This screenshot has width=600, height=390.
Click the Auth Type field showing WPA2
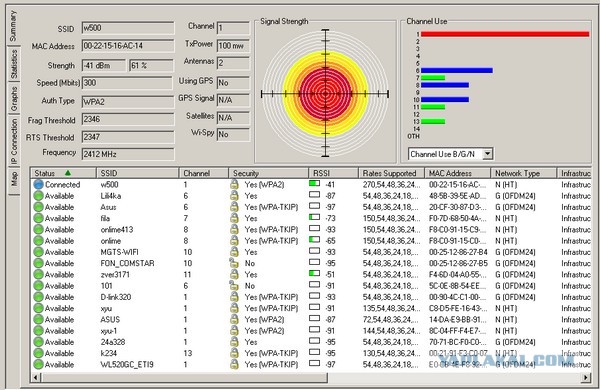(x=128, y=102)
